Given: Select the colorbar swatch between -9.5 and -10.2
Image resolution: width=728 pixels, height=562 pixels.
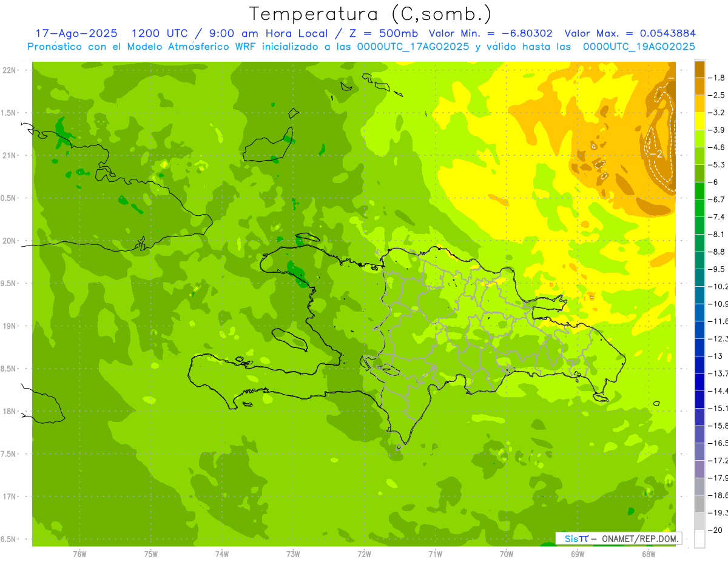Looking at the screenshot, I should pos(699,278).
